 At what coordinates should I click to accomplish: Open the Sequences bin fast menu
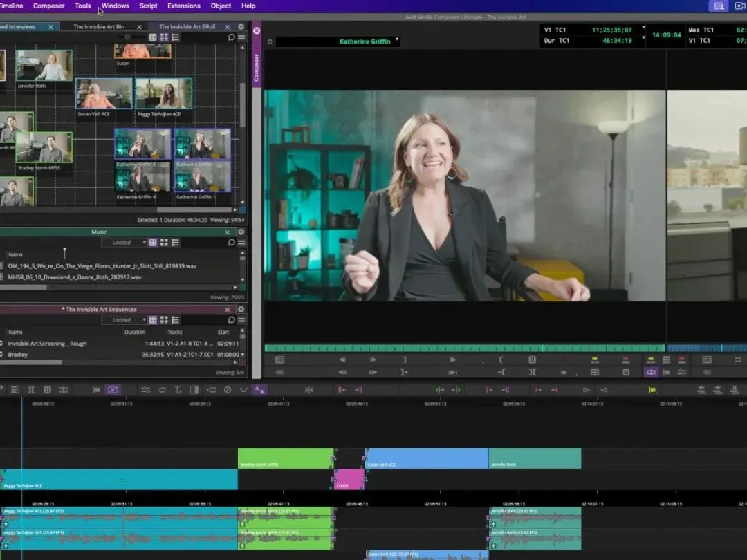(242, 320)
